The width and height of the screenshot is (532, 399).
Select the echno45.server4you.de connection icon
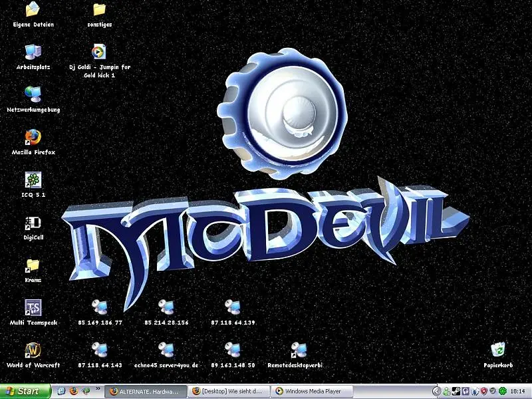coord(166,350)
